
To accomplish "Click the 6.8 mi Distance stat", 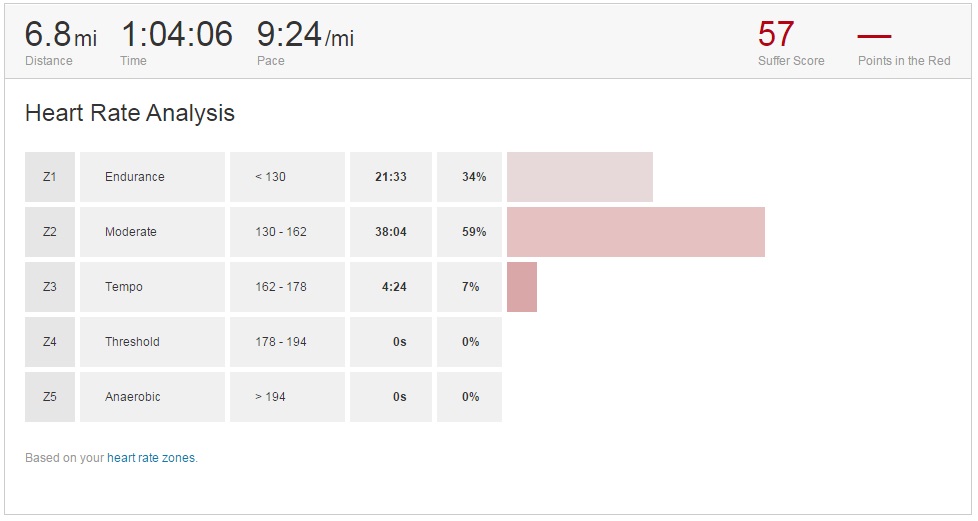I will (x=60, y=36).
